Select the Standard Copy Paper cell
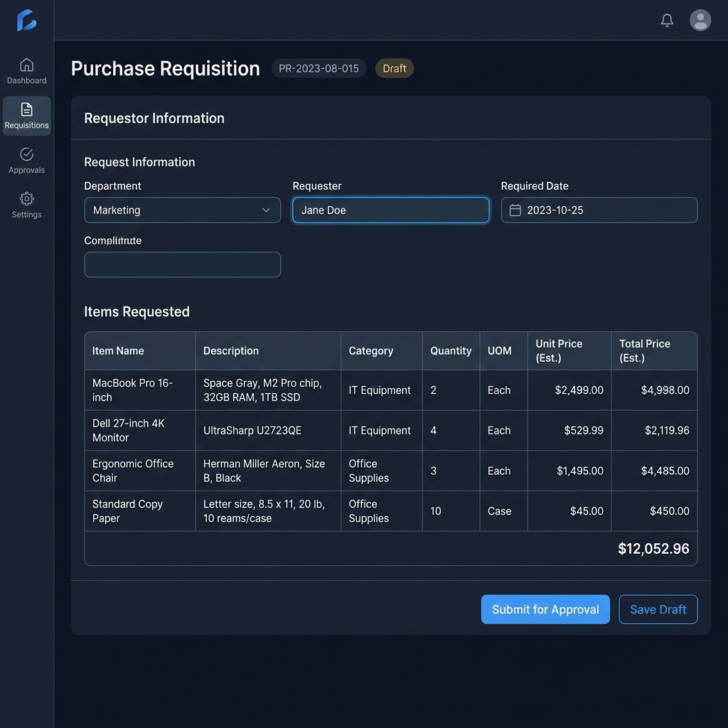 point(140,510)
